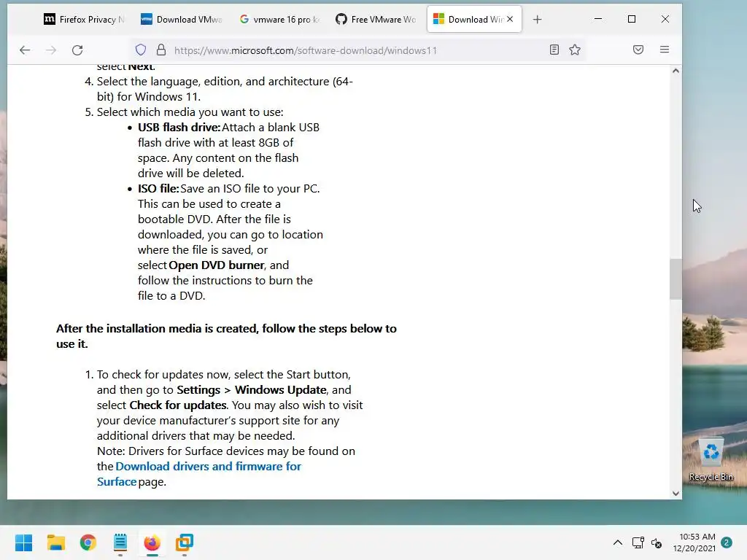
Task: Click the scrollbar up arrow
Action: point(676,71)
